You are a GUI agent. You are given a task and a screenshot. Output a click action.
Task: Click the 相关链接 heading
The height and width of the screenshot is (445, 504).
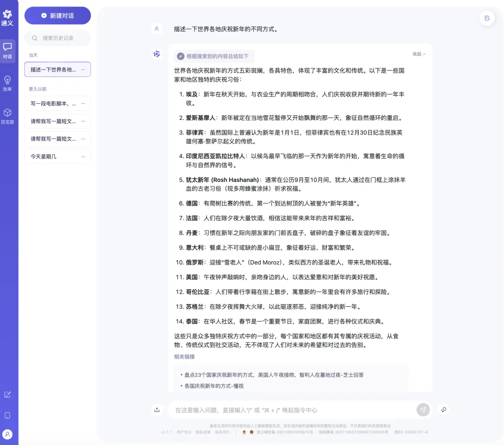click(x=184, y=357)
